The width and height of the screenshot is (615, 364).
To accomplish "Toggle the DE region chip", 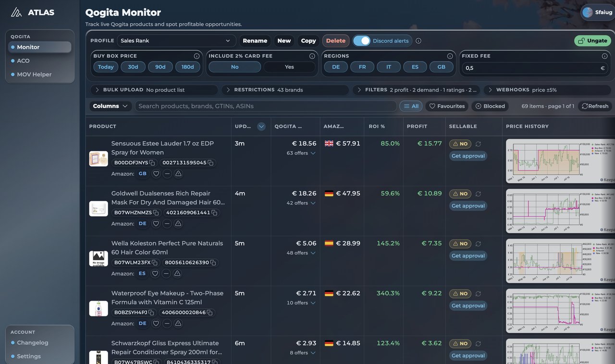I will 336,67.
